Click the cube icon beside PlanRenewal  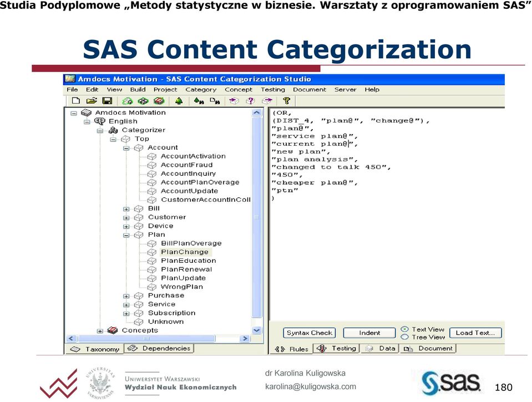(151, 269)
